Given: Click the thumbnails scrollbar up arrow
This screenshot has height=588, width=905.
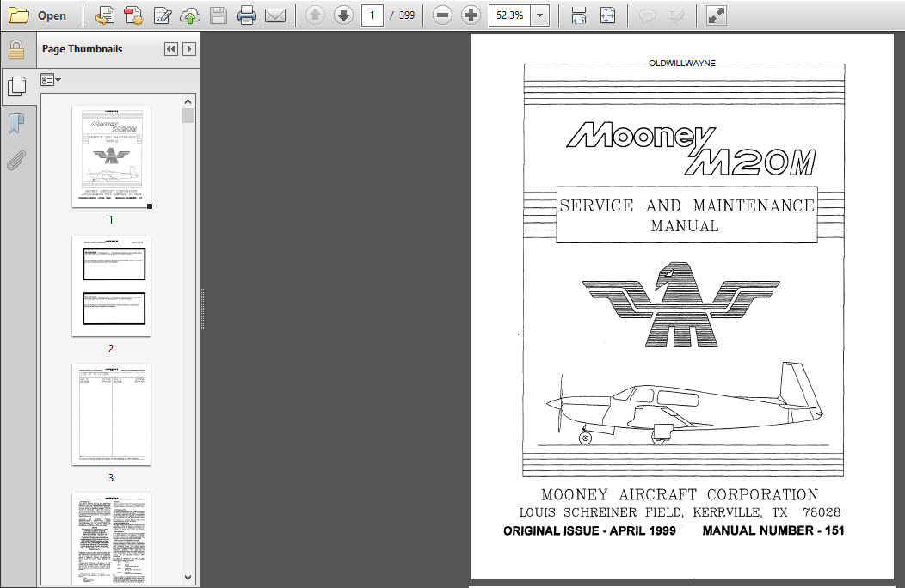Looking at the screenshot, I should click(188, 101).
